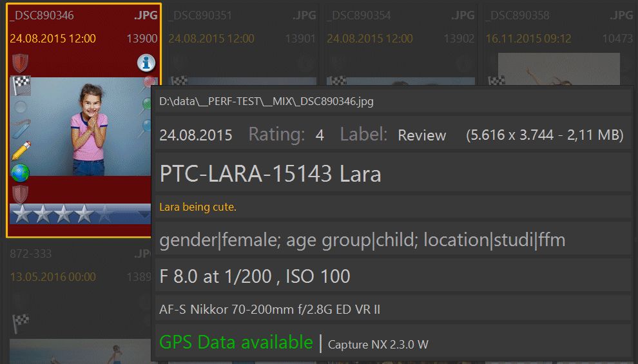Click the 13901 number on _DSC890351
Viewport: 638px width, 364px height.
coord(301,39)
